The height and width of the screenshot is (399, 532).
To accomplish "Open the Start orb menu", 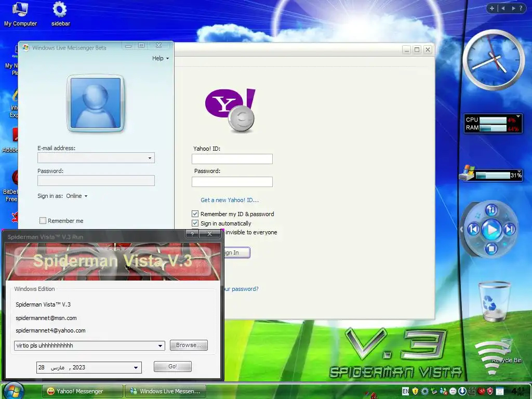I will click(14, 391).
